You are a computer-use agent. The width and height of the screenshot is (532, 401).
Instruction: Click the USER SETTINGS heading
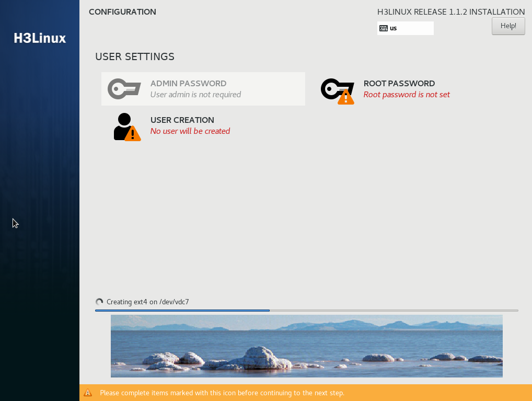click(135, 56)
